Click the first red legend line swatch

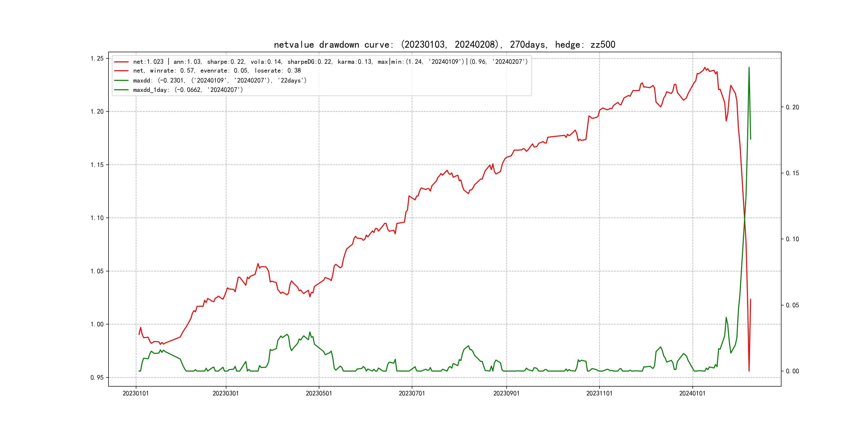(x=121, y=62)
